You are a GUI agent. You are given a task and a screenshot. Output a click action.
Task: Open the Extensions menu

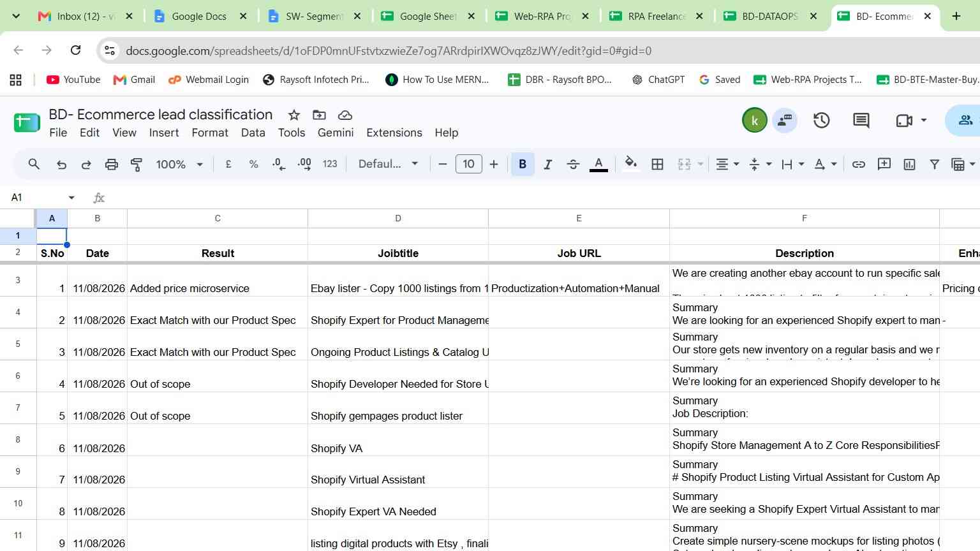click(394, 133)
